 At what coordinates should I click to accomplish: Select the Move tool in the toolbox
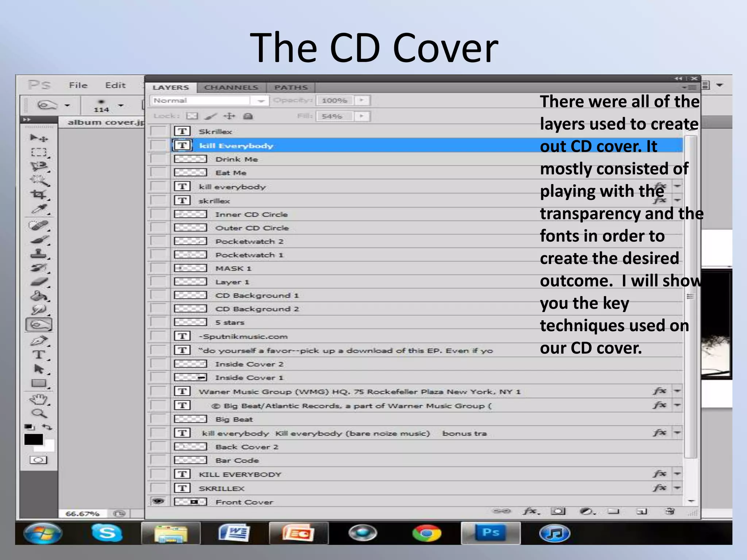(39, 138)
